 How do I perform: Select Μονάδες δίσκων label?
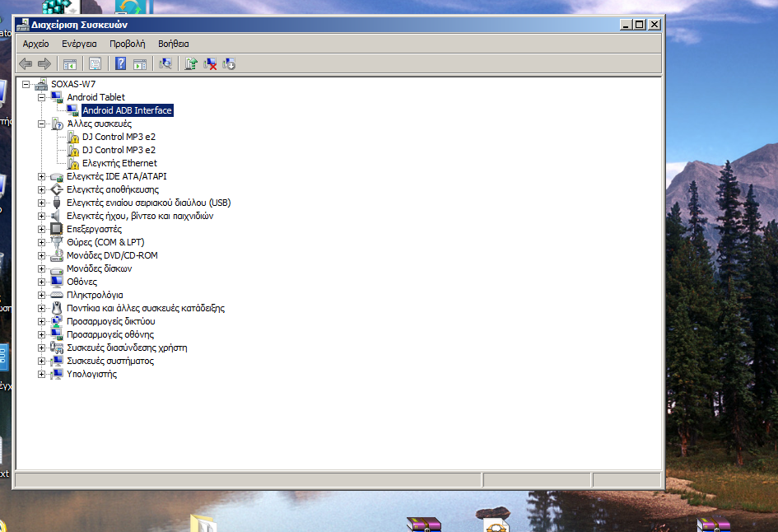coord(100,269)
